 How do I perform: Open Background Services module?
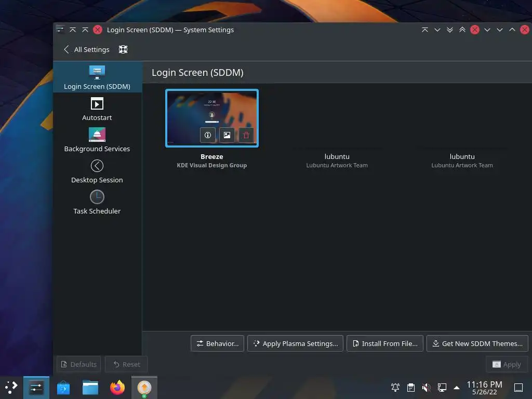coord(97,140)
